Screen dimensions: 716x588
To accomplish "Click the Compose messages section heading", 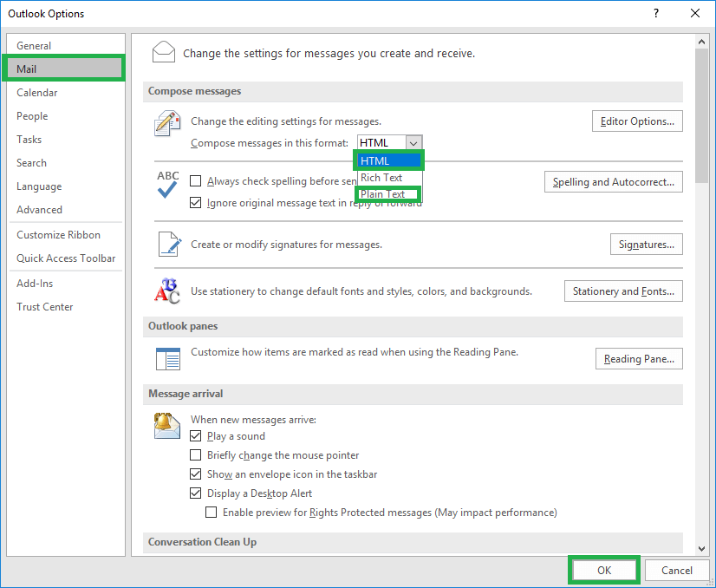I will pyautogui.click(x=194, y=91).
